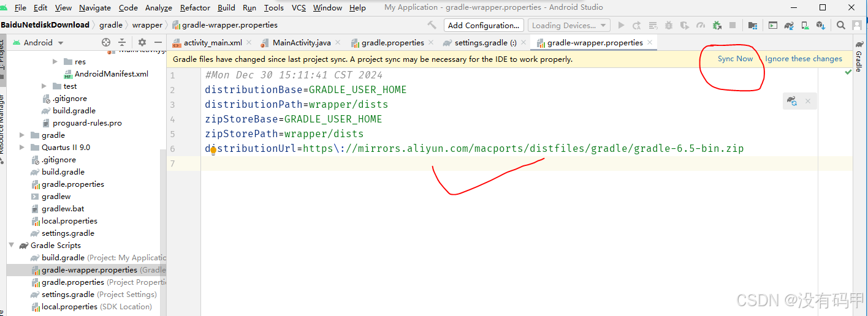This screenshot has height=316, width=868.
Task: Click the Sync Project with Gradle Files elephant icon
Action: click(789, 25)
